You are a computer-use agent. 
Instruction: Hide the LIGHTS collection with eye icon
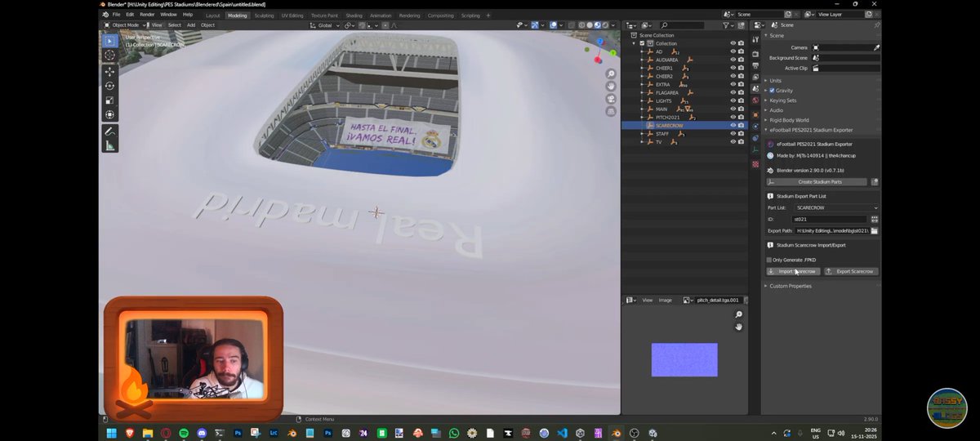[733, 100]
